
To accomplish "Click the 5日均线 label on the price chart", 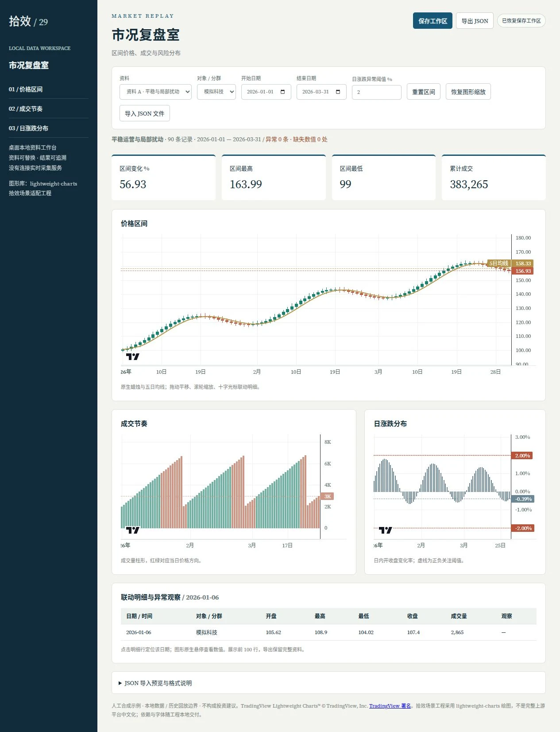I will pyautogui.click(x=498, y=263).
